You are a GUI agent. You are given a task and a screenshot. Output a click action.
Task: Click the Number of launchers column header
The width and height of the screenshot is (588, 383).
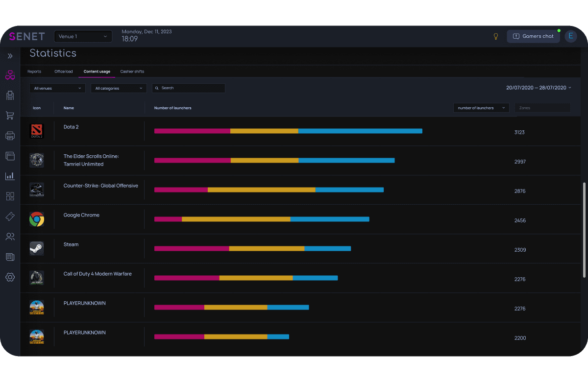[x=172, y=108]
